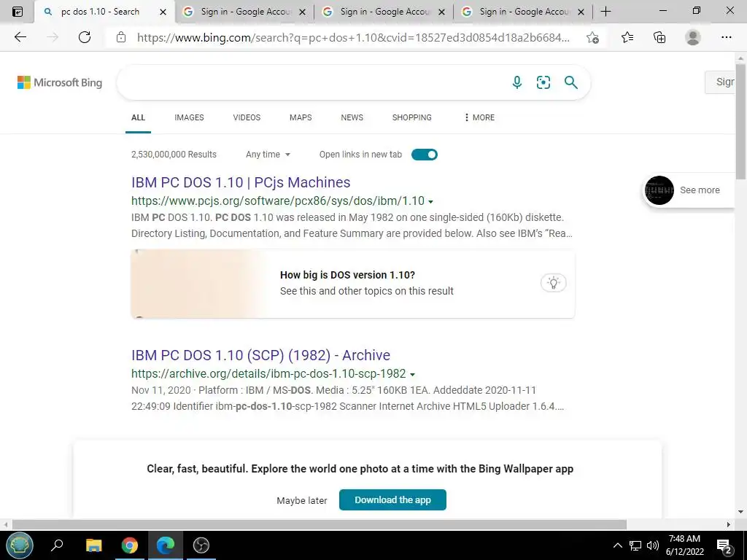Open taskbar search magnifier

[57, 545]
